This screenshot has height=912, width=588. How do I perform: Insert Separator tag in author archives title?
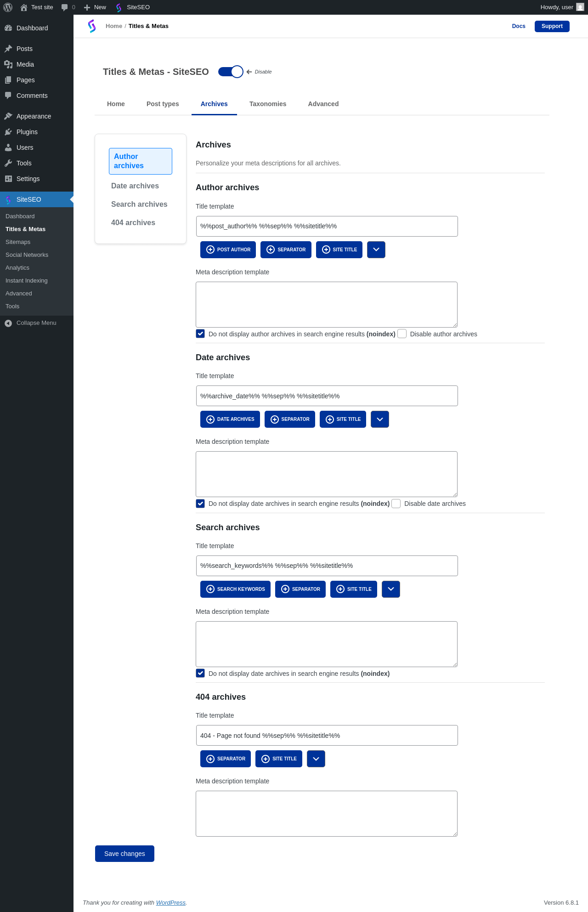pyautogui.click(x=286, y=249)
